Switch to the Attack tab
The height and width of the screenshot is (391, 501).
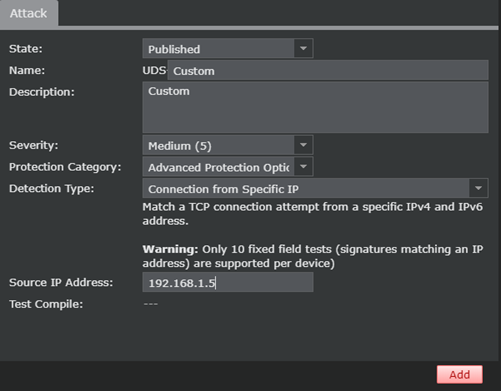(x=29, y=13)
